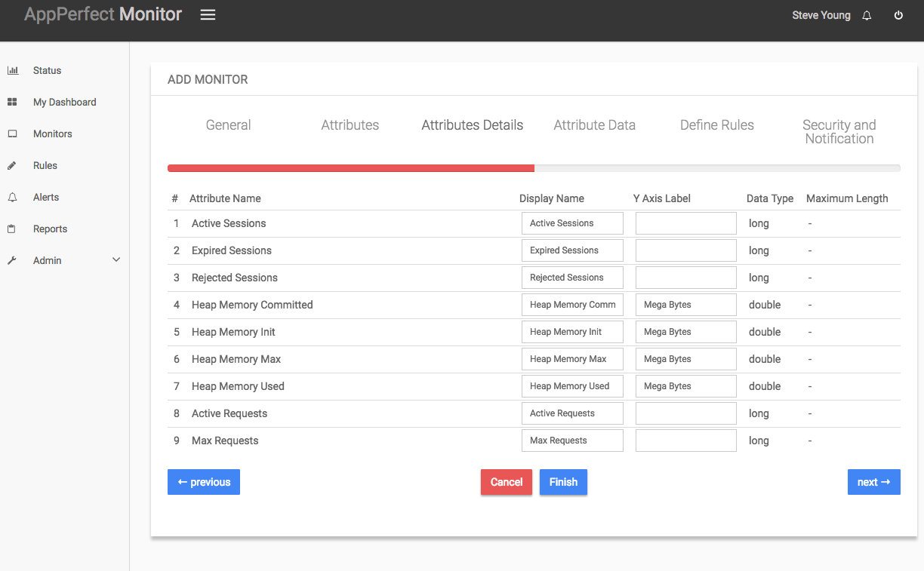Click the Rules pencil icon
The width and height of the screenshot is (924, 571).
pos(12,165)
